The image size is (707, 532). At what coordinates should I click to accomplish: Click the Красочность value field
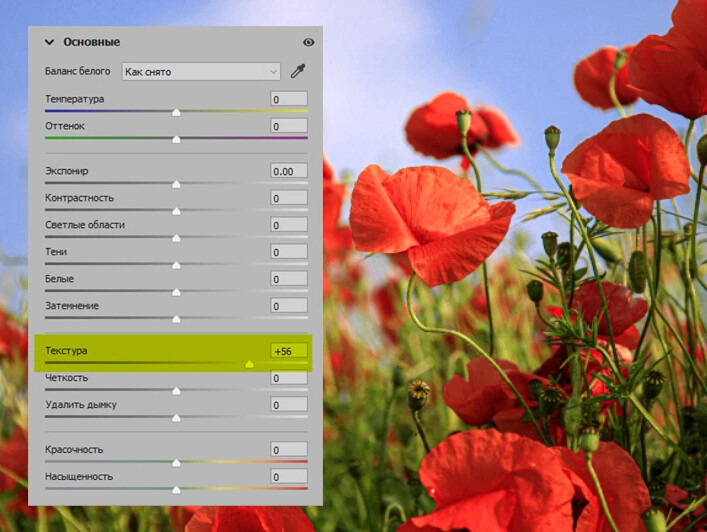coord(289,450)
